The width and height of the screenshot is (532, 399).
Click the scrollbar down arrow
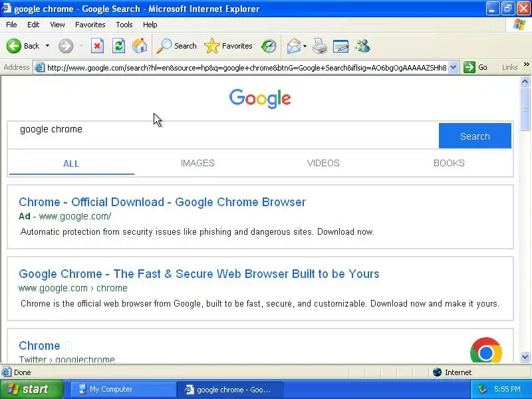(525, 356)
